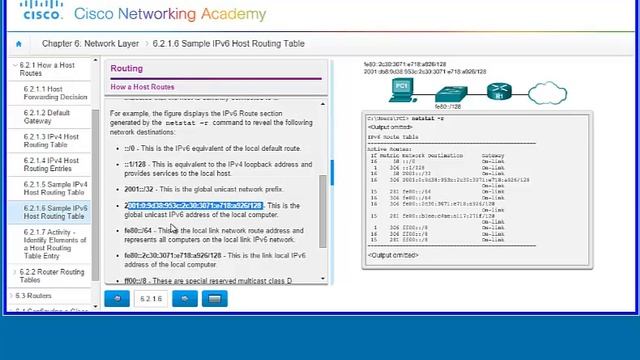Click the sidebar navigation scrollbar thumb

click(x=96, y=195)
